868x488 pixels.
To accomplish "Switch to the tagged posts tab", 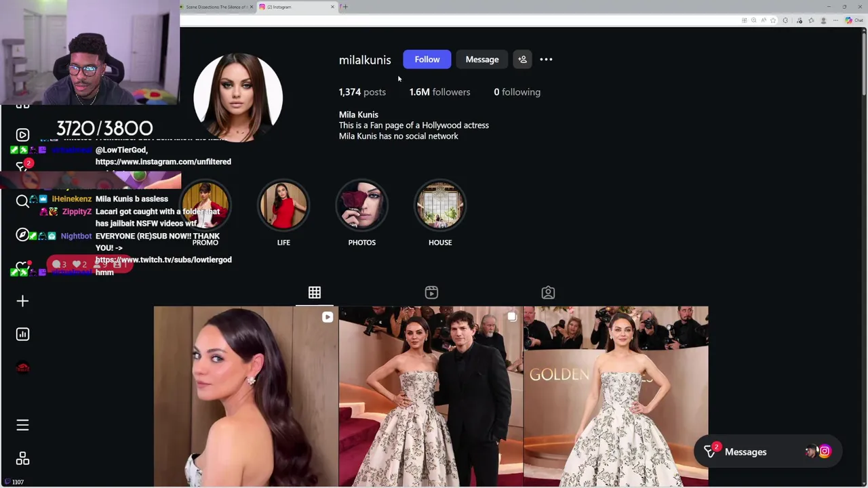I will [x=548, y=292].
